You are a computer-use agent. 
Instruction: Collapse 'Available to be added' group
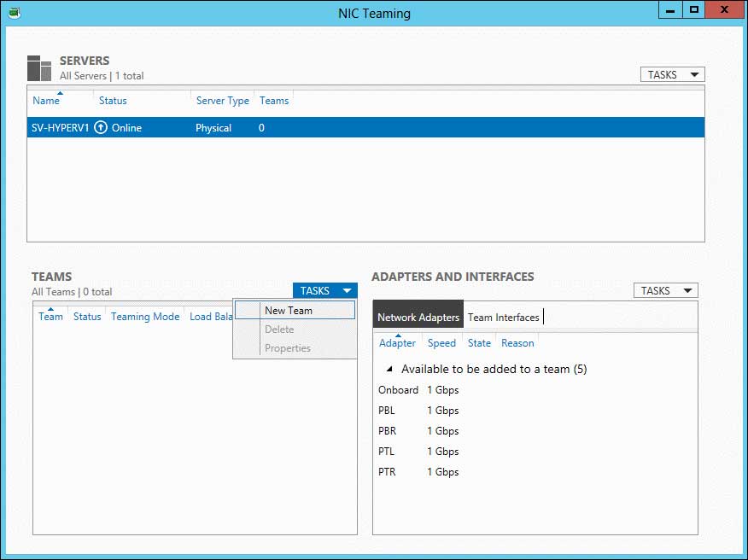[x=389, y=370]
